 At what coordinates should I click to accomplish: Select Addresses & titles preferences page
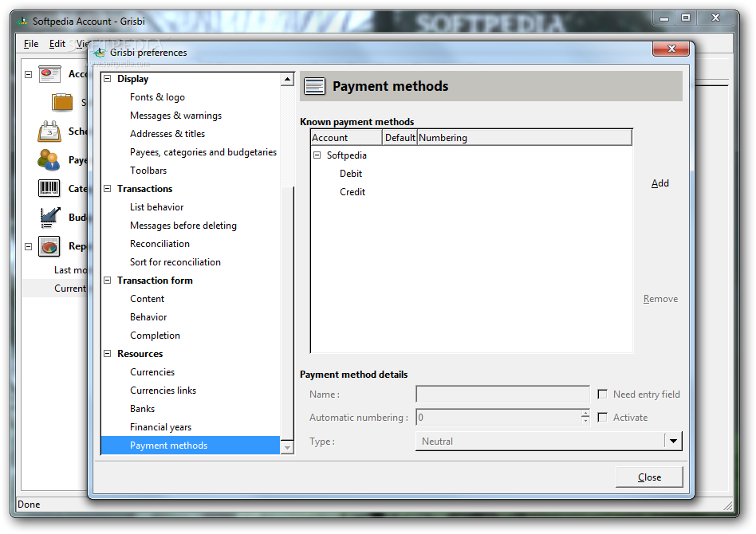tap(167, 134)
